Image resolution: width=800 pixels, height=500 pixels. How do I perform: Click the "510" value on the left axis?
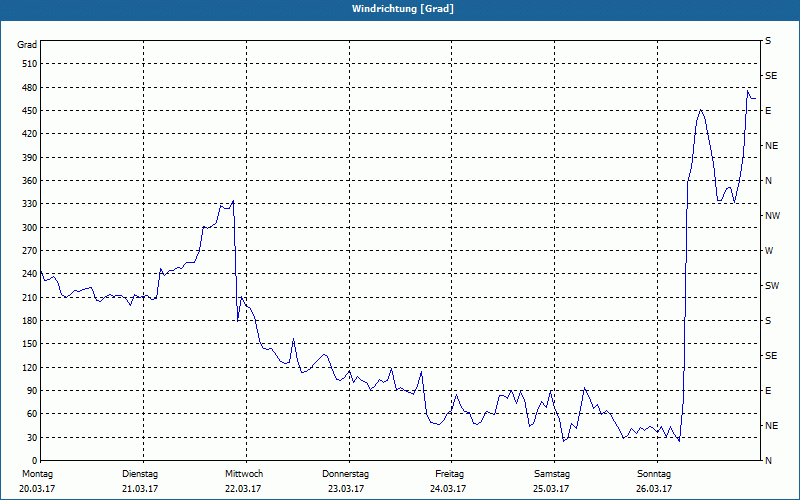pos(29,64)
